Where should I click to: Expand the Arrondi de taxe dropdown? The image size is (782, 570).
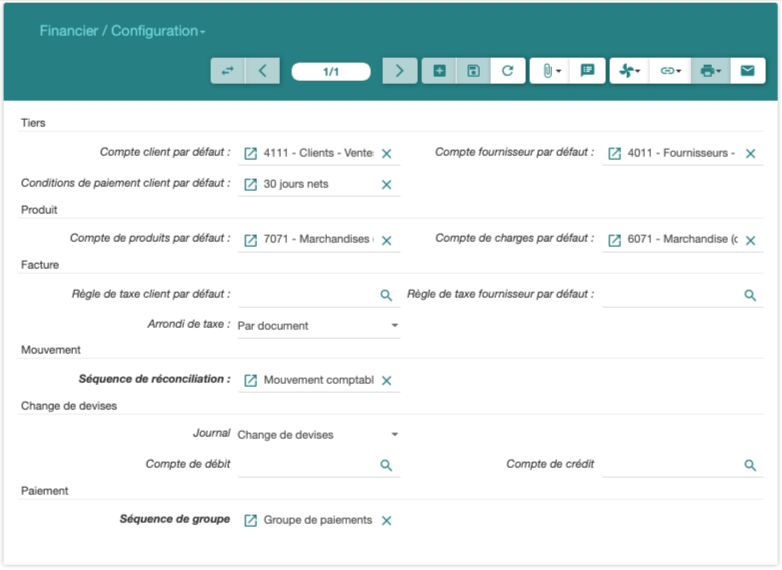coord(394,325)
